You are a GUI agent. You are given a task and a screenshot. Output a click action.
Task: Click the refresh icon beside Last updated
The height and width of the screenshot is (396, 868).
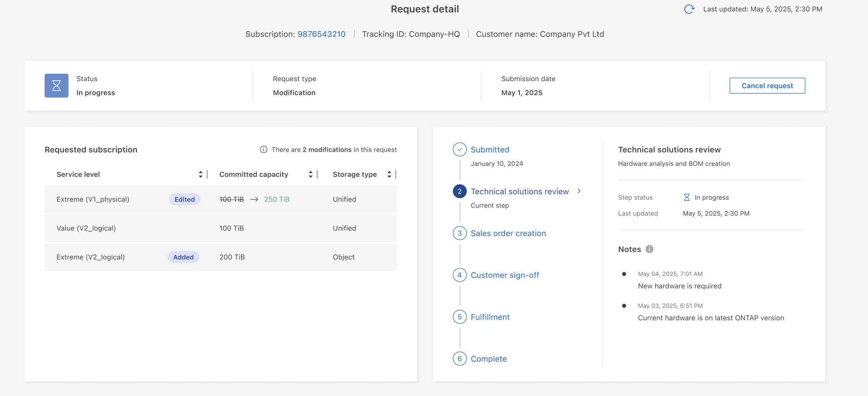click(689, 9)
